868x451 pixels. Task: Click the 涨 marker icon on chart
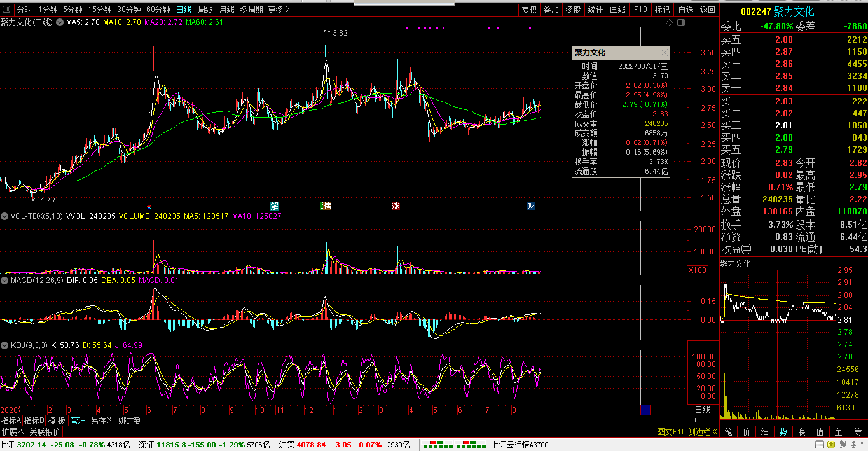click(x=396, y=205)
